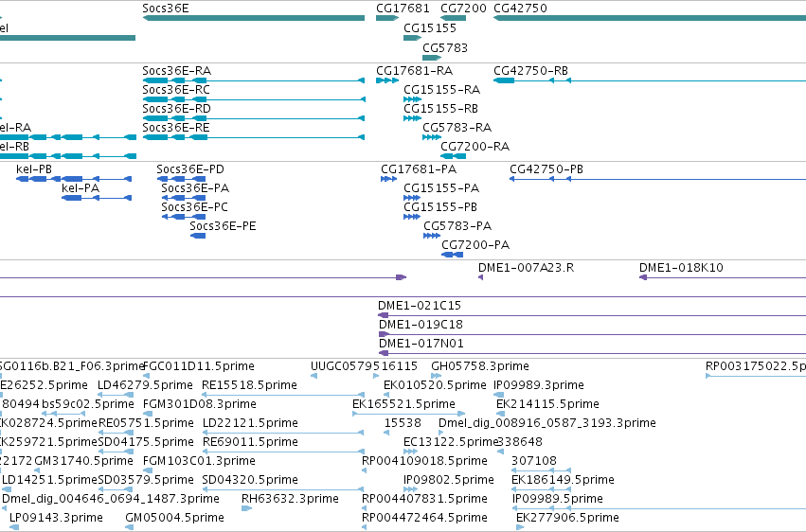Open EST EK010520.5prime
The image size is (806, 532).
tap(386, 395)
